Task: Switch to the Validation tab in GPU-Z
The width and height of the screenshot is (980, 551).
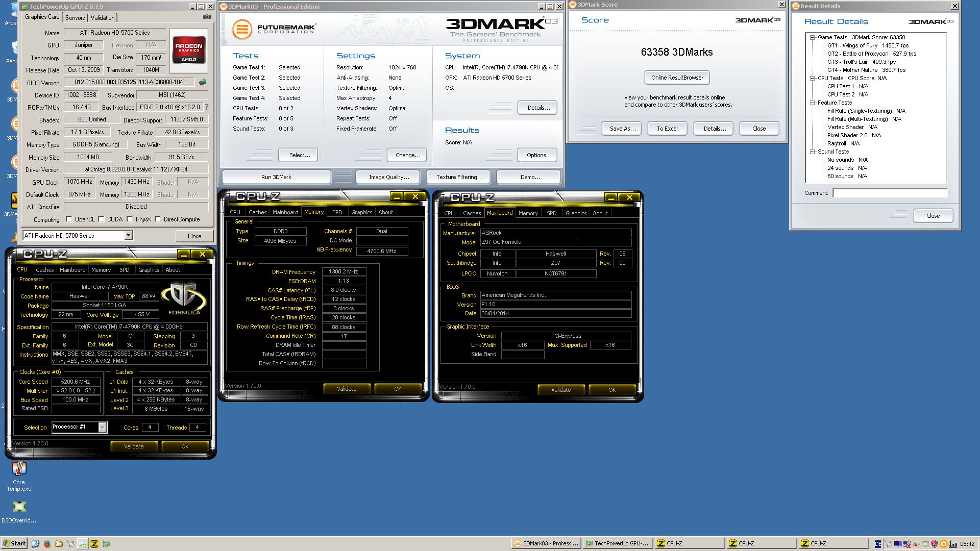Action: coord(103,17)
